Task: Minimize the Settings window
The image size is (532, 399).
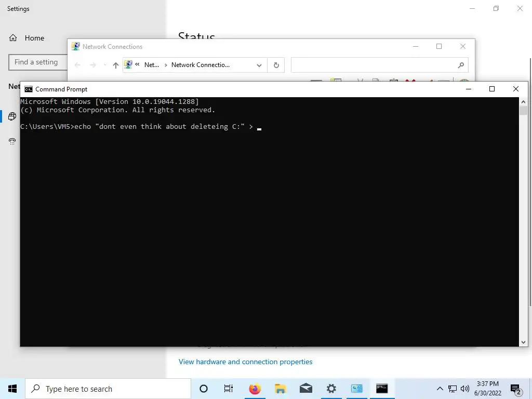Action: tap(472, 8)
